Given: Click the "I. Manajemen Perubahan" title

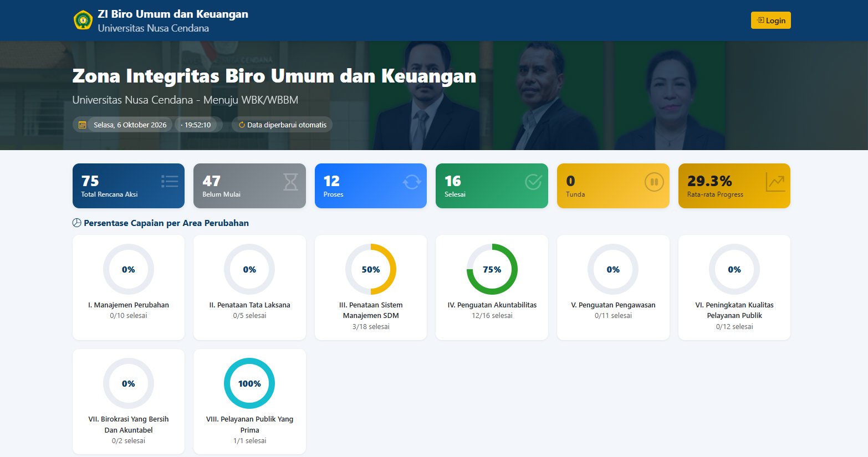Looking at the screenshot, I should (129, 305).
